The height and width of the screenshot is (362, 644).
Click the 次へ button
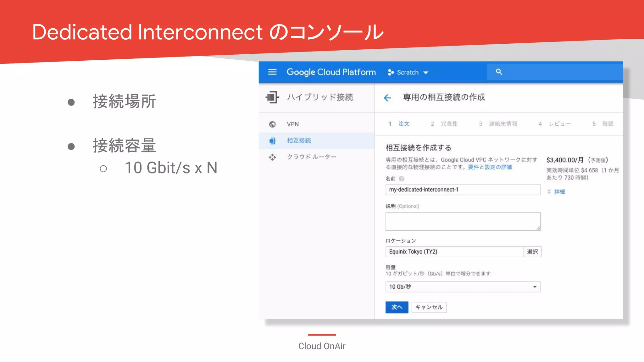[397, 307]
